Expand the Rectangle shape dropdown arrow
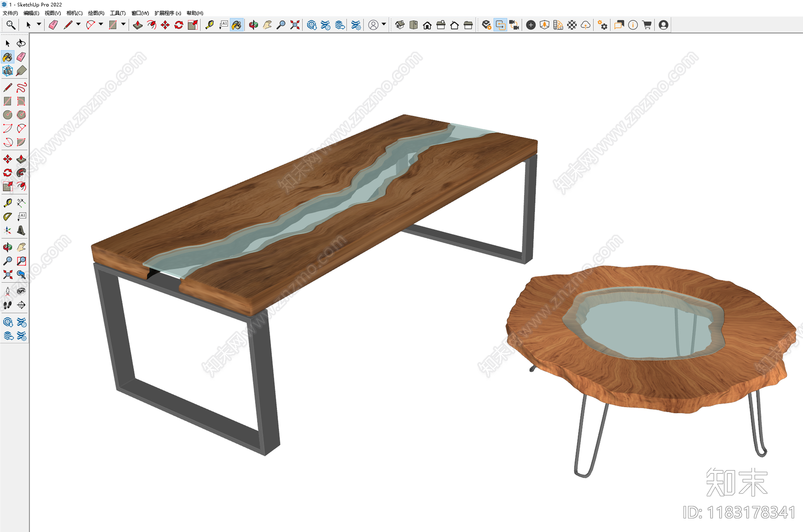803x532 pixels. click(x=123, y=24)
